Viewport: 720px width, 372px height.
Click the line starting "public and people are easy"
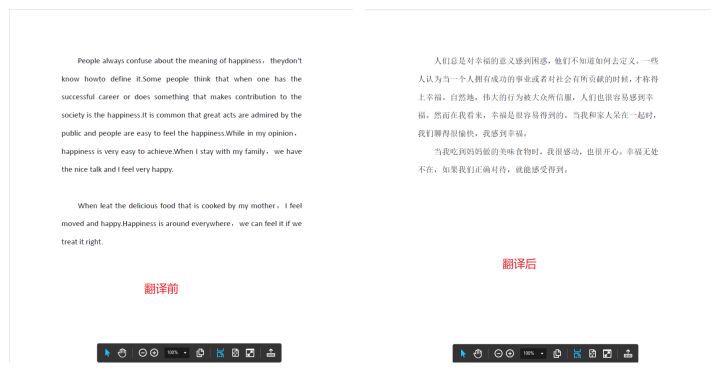[x=180, y=133]
